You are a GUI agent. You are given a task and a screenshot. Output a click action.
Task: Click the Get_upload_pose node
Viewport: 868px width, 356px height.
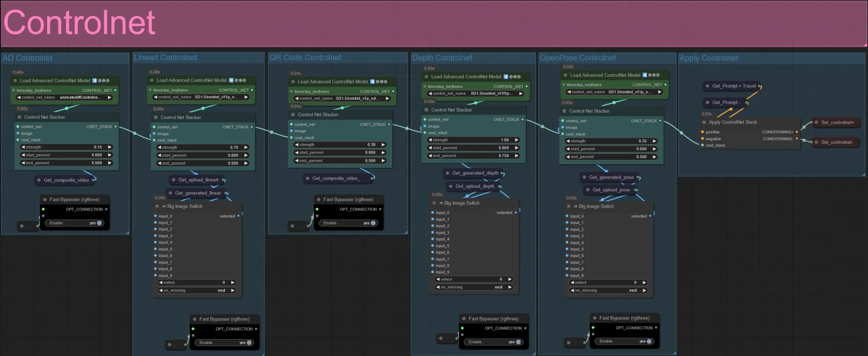coord(610,190)
